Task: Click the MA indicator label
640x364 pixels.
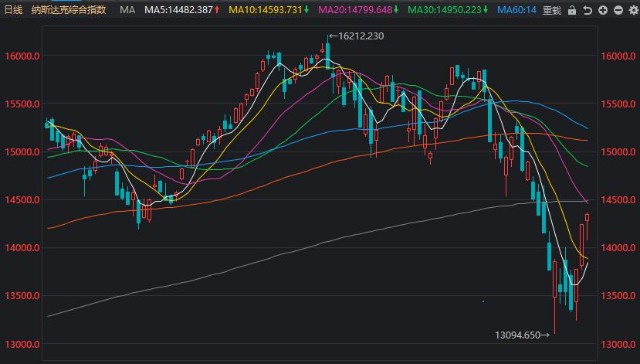Action: pyautogui.click(x=127, y=9)
